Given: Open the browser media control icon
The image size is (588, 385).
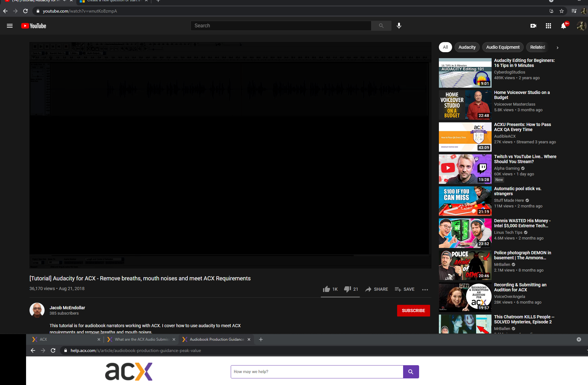Looking at the screenshot, I should coord(574,11).
